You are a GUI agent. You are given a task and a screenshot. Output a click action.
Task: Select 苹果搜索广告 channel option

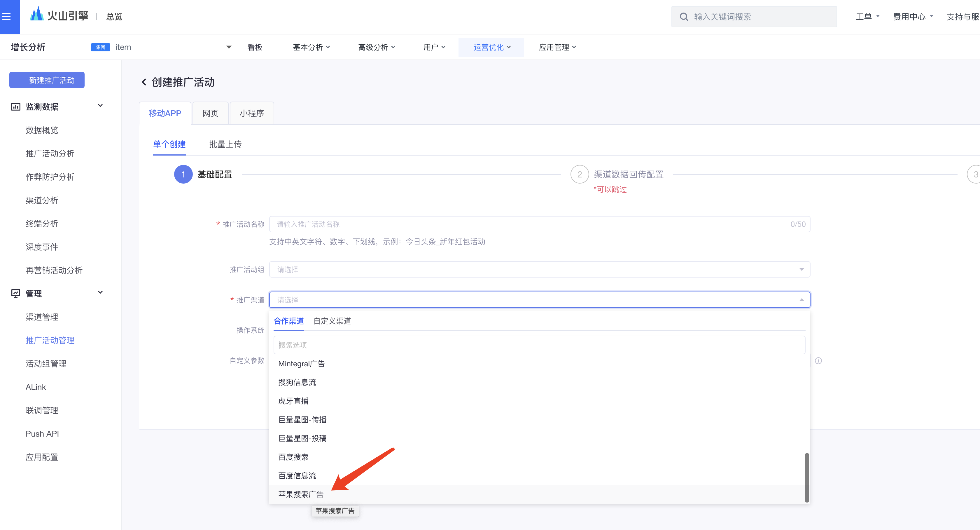tap(537, 494)
